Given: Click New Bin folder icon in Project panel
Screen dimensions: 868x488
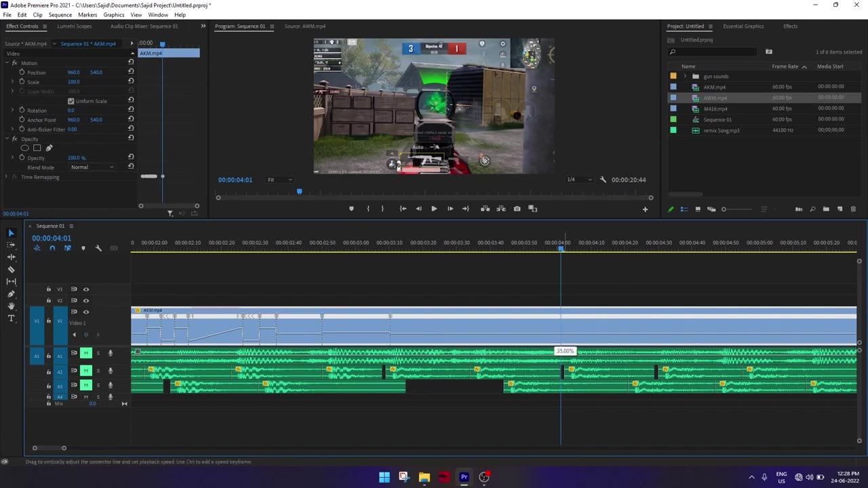Looking at the screenshot, I should coord(826,209).
